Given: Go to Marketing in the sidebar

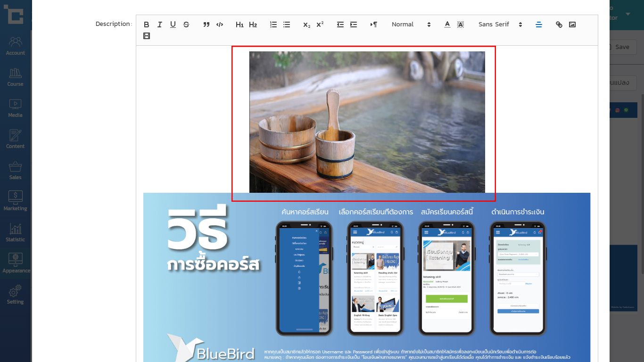Looking at the screenshot, I should click(x=15, y=201).
